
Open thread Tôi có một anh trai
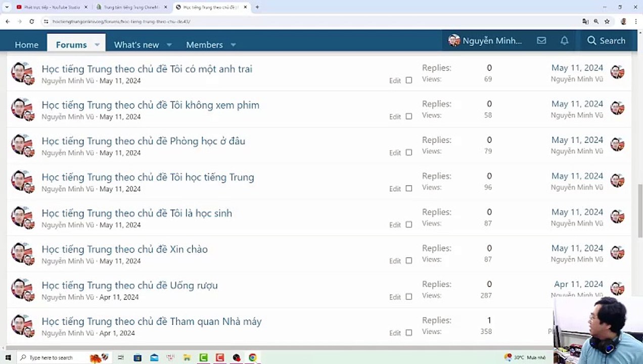coord(147,69)
